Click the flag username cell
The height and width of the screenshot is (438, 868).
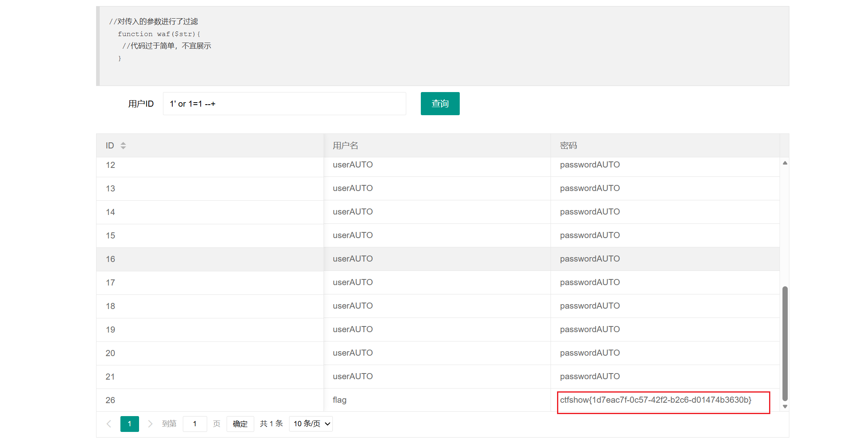tap(340, 400)
